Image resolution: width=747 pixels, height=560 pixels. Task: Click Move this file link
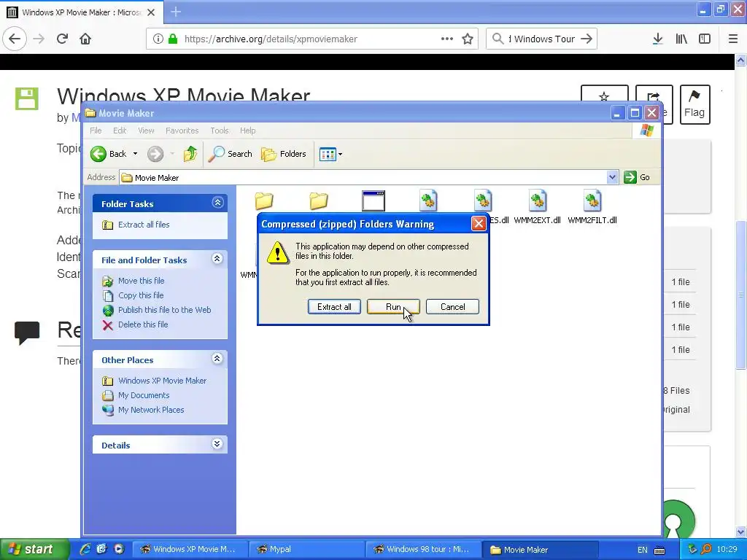(141, 281)
